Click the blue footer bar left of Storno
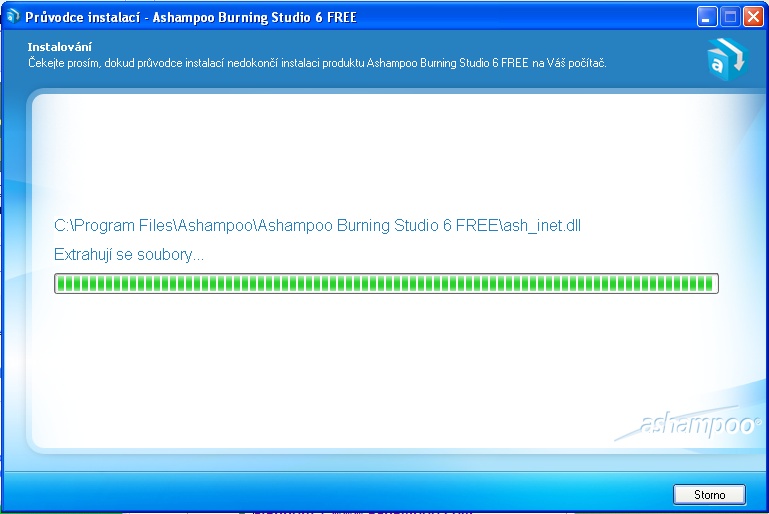Image resolution: width=769 pixels, height=514 pixels. [350, 494]
